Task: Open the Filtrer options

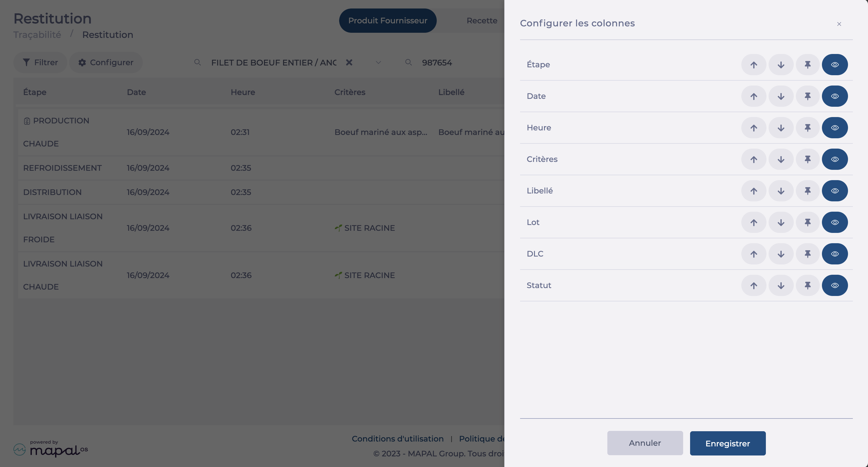Action: click(x=40, y=62)
